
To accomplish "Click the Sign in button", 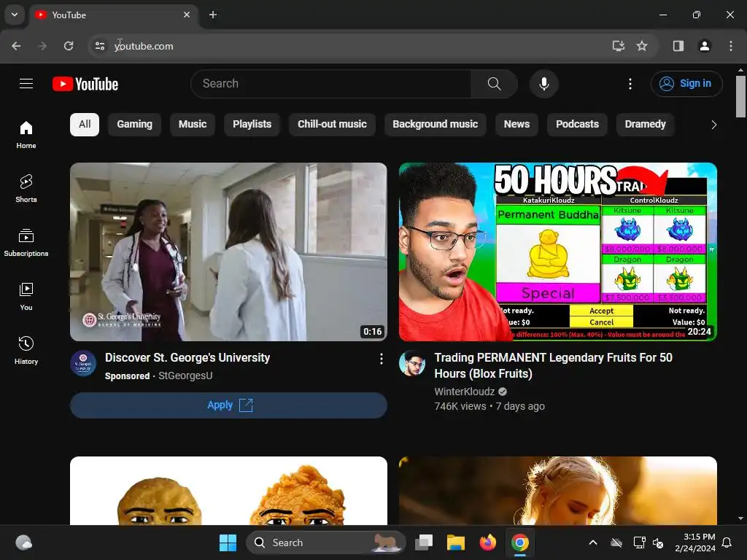I will 686,84.
